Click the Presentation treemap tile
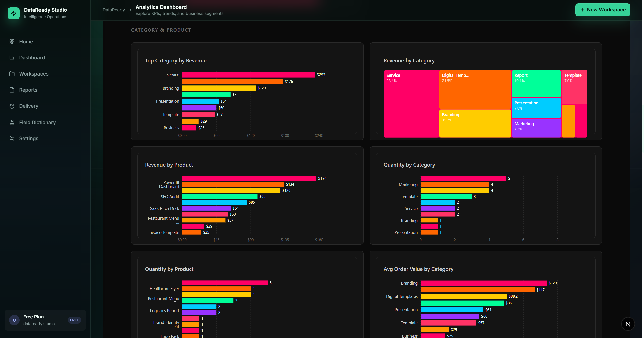 pos(536,108)
